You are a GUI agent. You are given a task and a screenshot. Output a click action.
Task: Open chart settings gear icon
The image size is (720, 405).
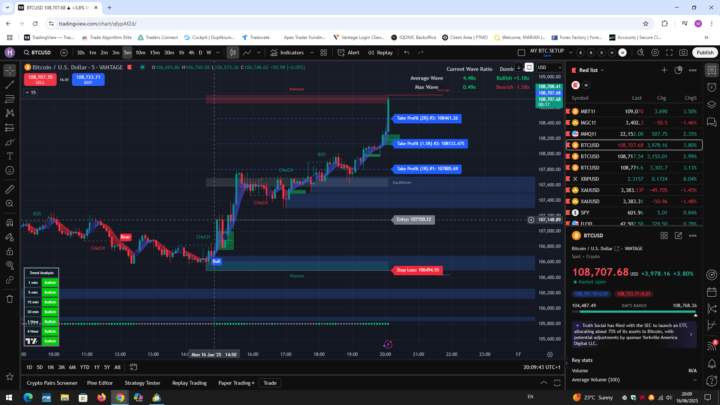pos(655,53)
